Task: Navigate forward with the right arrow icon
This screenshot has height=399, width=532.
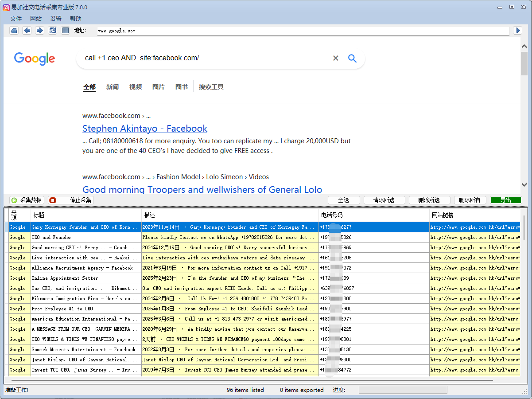Action: tap(40, 31)
